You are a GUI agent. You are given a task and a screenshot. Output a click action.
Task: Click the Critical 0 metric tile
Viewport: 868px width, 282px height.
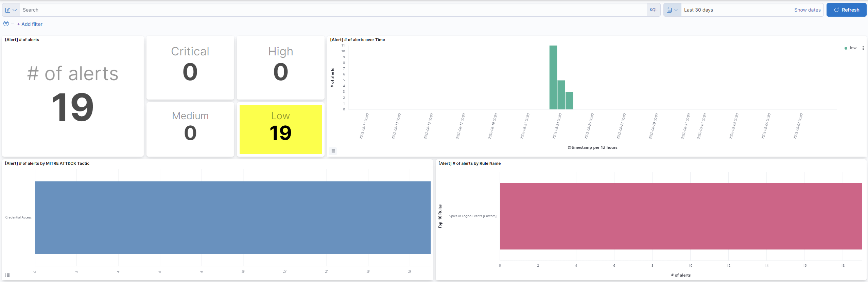190,68
